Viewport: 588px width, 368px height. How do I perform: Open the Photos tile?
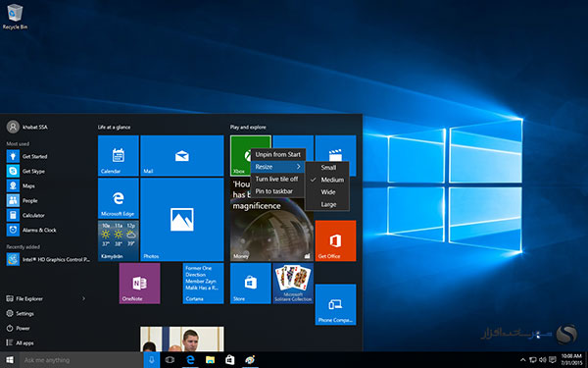(182, 220)
